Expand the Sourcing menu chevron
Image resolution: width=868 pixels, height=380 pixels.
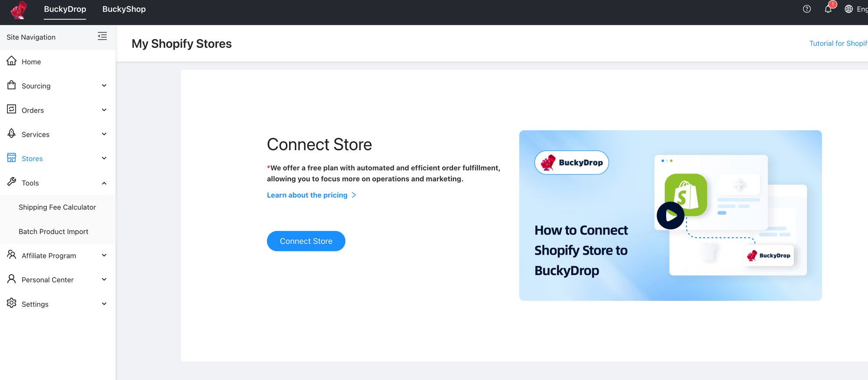[x=104, y=86]
